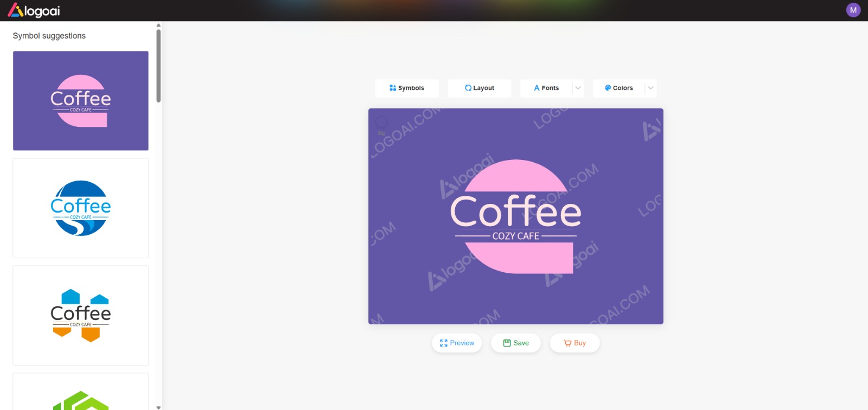Image resolution: width=868 pixels, height=410 pixels.
Task: Click the Fonts button
Action: pyautogui.click(x=546, y=88)
